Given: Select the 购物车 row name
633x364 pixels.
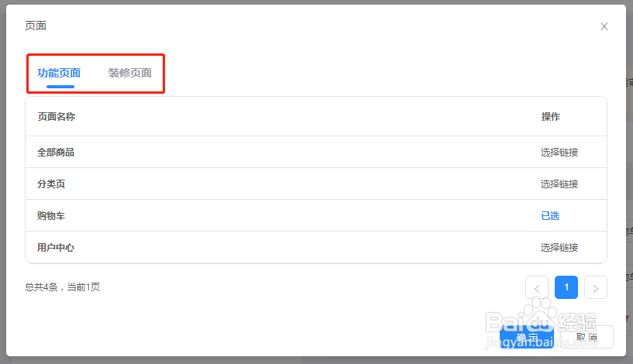Looking at the screenshot, I should [51, 216].
